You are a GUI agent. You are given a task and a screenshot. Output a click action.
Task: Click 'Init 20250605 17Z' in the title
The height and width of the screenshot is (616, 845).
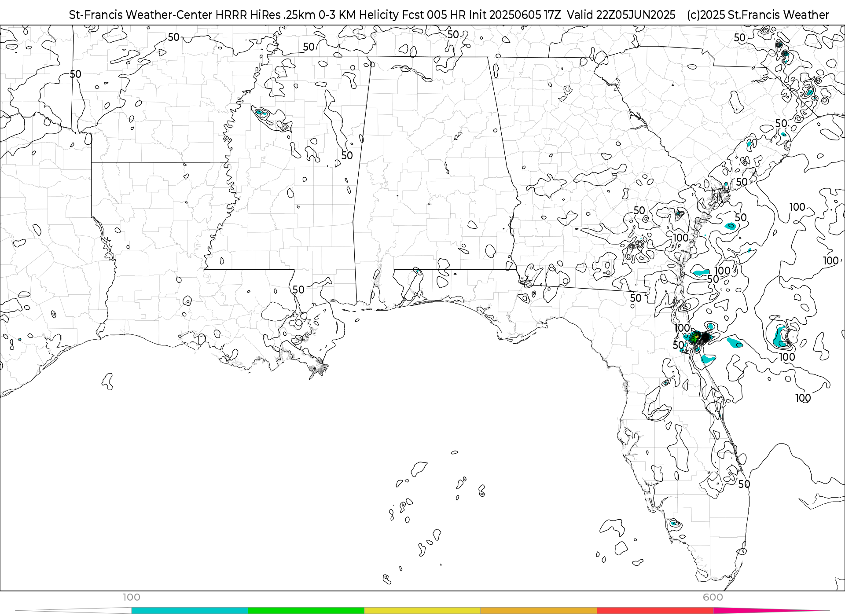click(x=515, y=15)
